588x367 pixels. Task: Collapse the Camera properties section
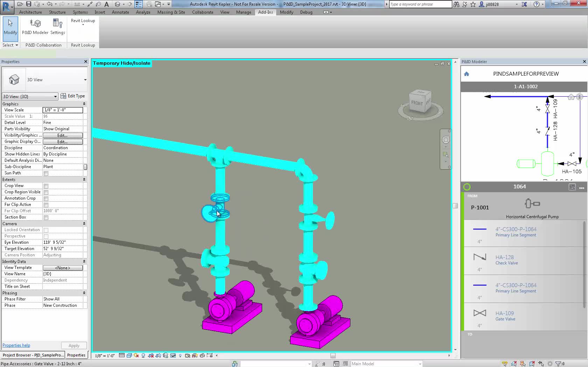pos(84,224)
